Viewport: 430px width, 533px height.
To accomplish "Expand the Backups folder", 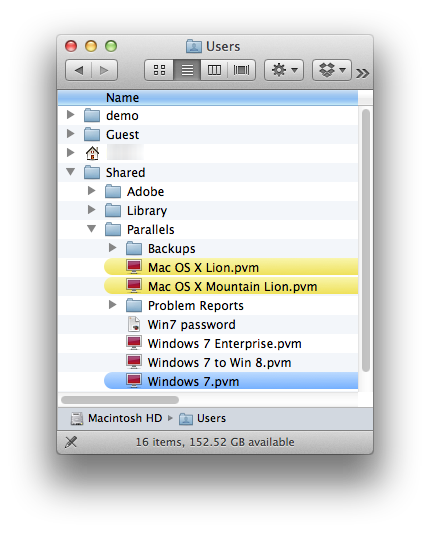I will 113,248.
